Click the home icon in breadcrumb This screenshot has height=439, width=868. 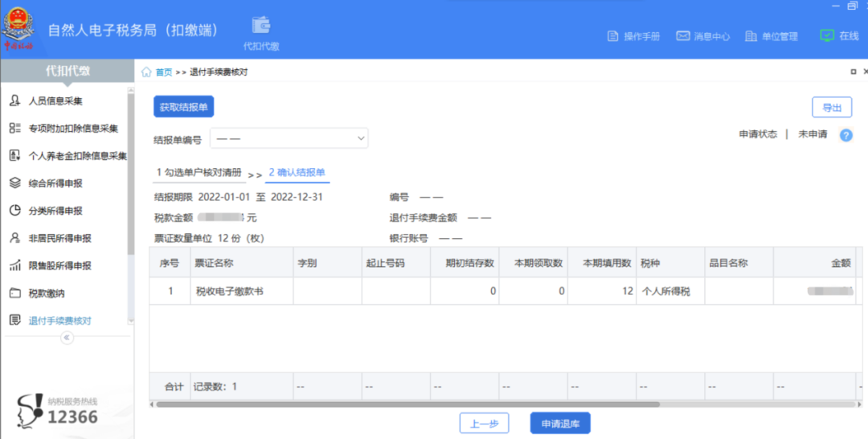pos(146,72)
